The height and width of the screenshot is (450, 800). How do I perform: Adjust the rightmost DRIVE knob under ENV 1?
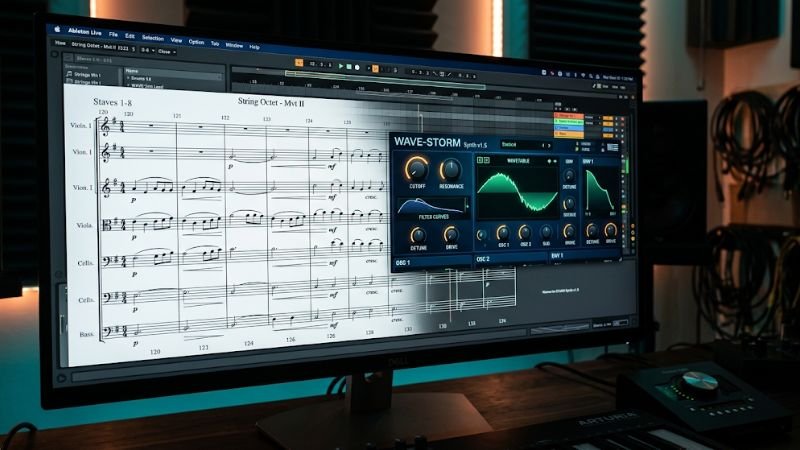611,230
